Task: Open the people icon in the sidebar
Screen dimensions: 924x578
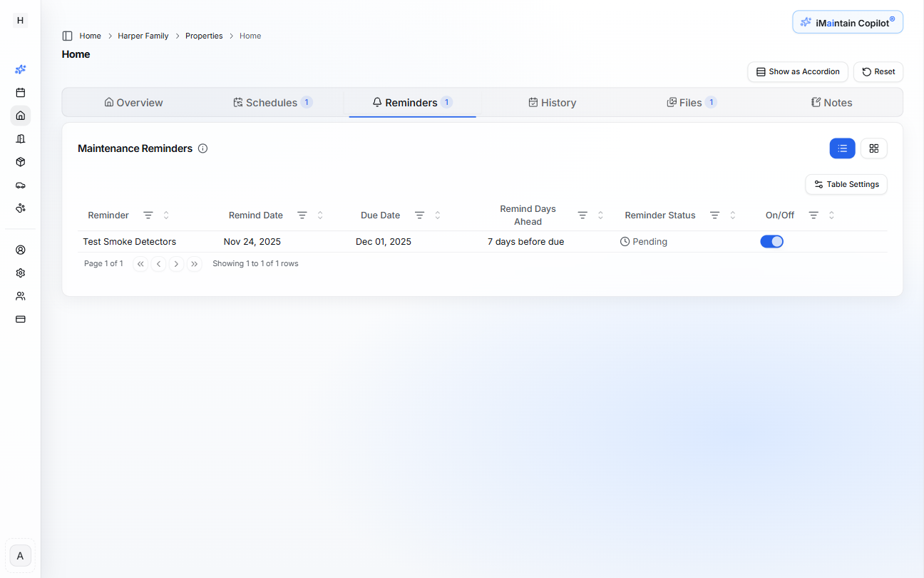Action: click(x=20, y=295)
